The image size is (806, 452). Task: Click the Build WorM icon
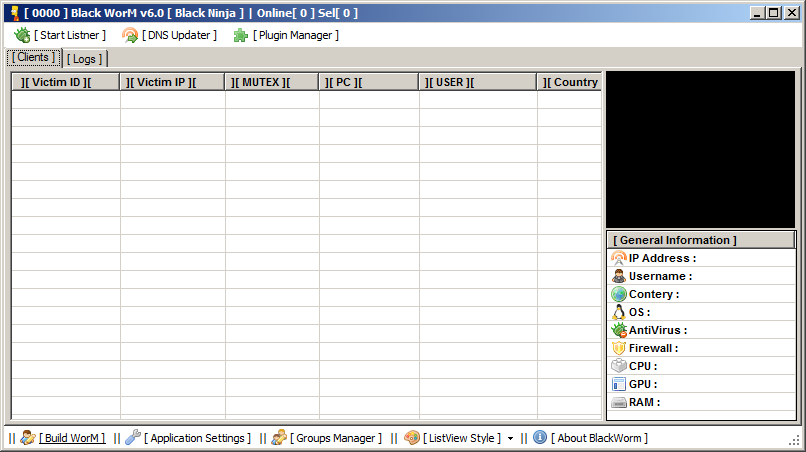[x=28, y=438]
